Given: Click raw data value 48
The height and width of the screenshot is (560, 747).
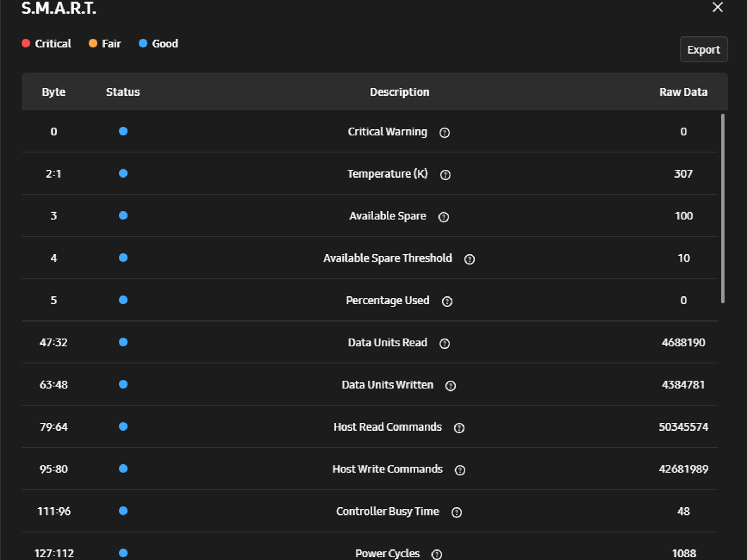Looking at the screenshot, I should [683, 511].
